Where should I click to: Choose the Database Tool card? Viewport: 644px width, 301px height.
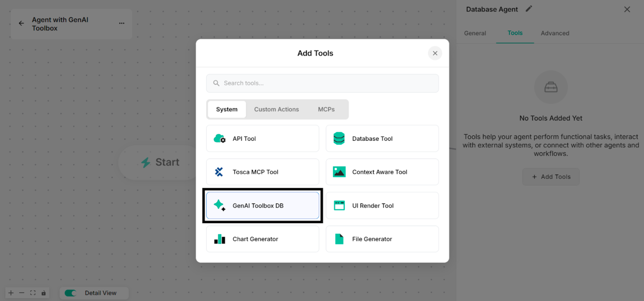tap(382, 138)
